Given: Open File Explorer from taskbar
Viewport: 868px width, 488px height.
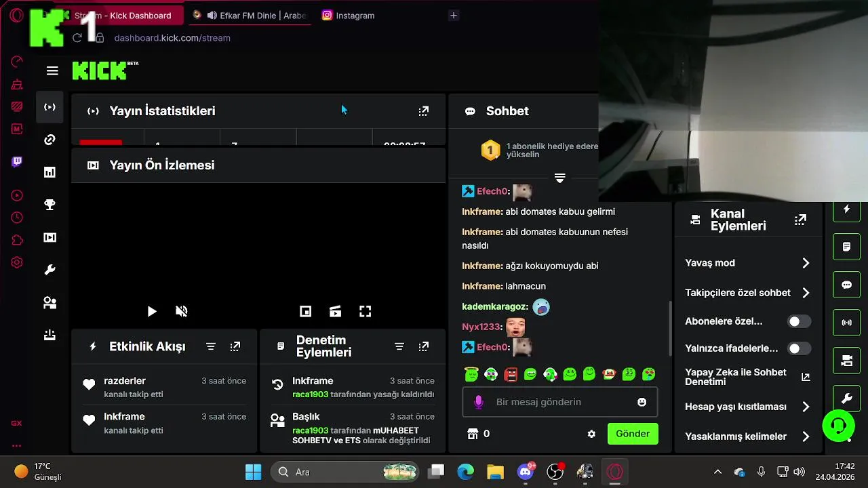Looking at the screenshot, I should point(495,472).
